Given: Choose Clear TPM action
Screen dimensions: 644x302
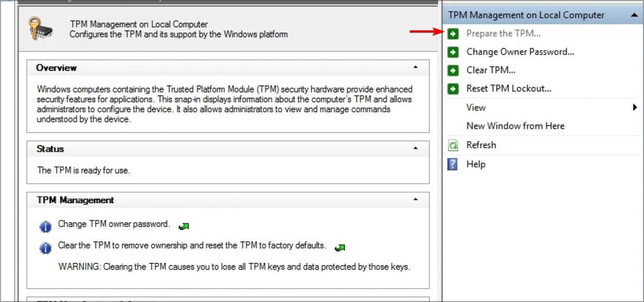Looking at the screenshot, I should 491,70.
